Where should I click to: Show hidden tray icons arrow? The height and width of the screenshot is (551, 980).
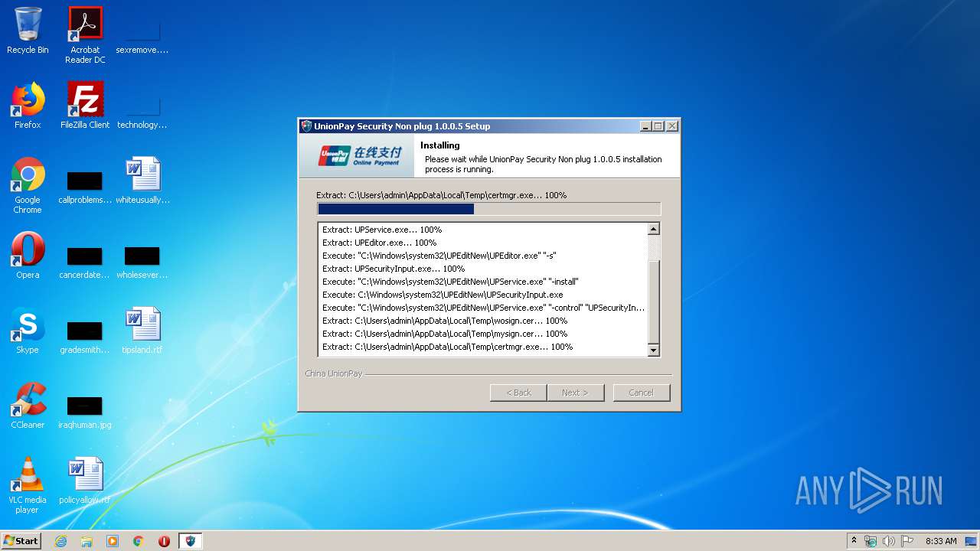(854, 541)
